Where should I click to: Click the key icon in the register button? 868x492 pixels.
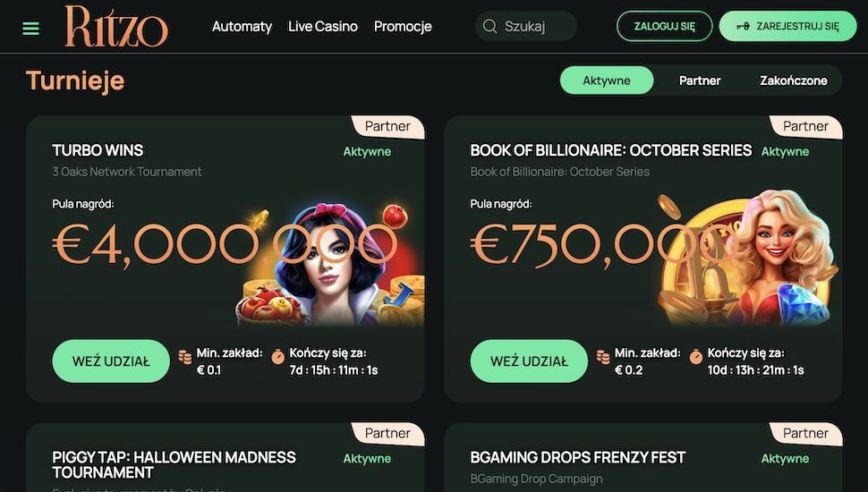point(743,26)
